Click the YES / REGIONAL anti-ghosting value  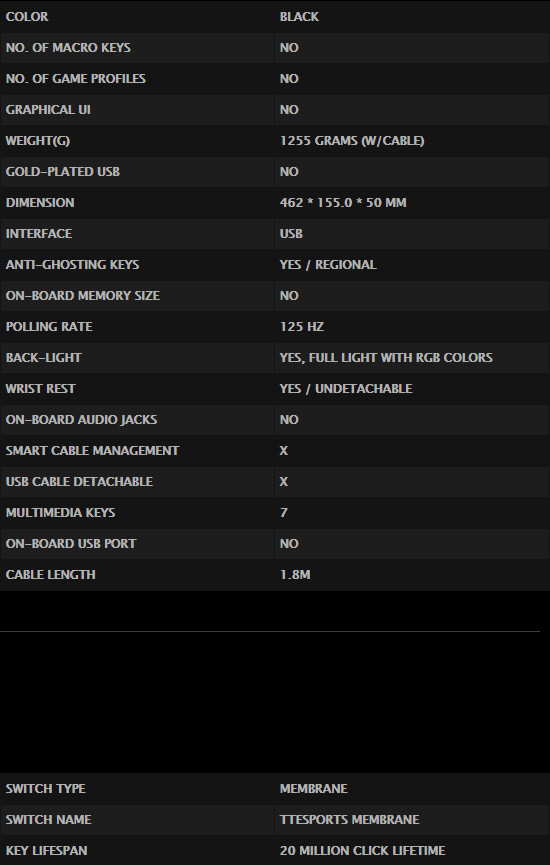coord(328,264)
